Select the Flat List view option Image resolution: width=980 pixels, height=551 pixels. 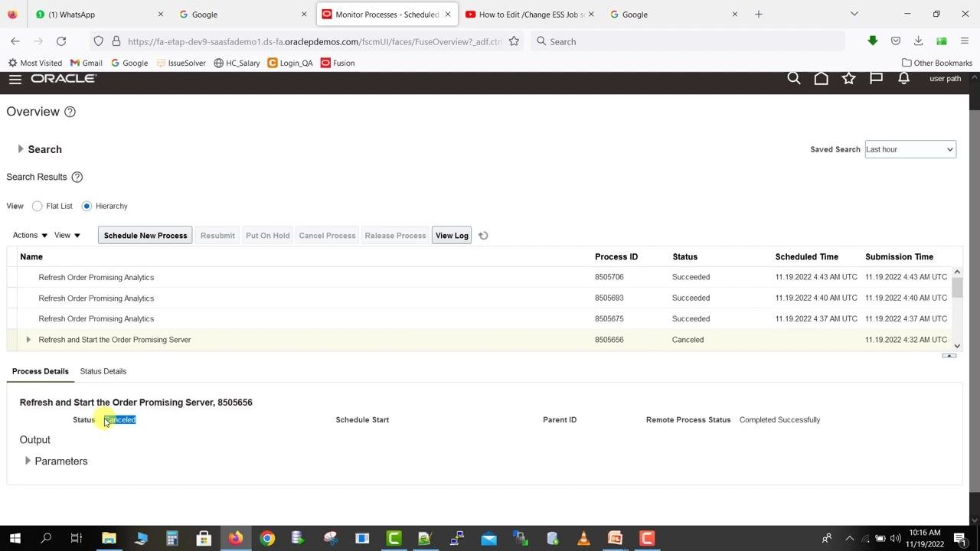37,206
